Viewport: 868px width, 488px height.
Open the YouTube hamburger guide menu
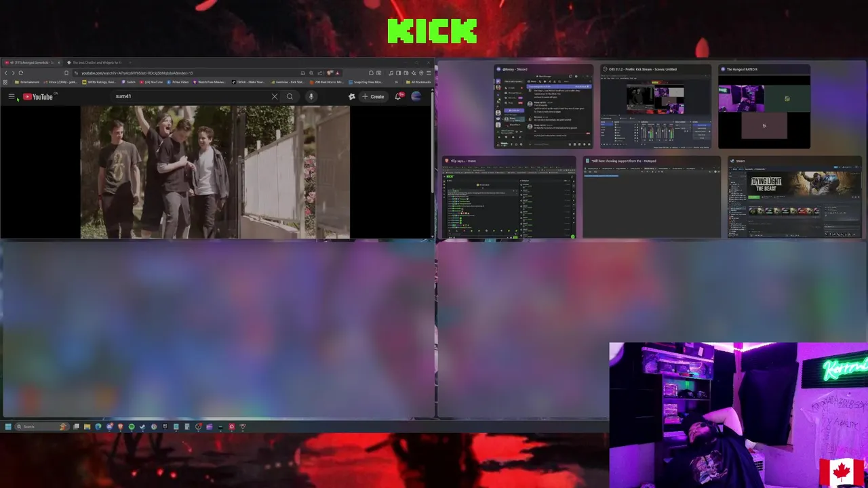coord(12,96)
